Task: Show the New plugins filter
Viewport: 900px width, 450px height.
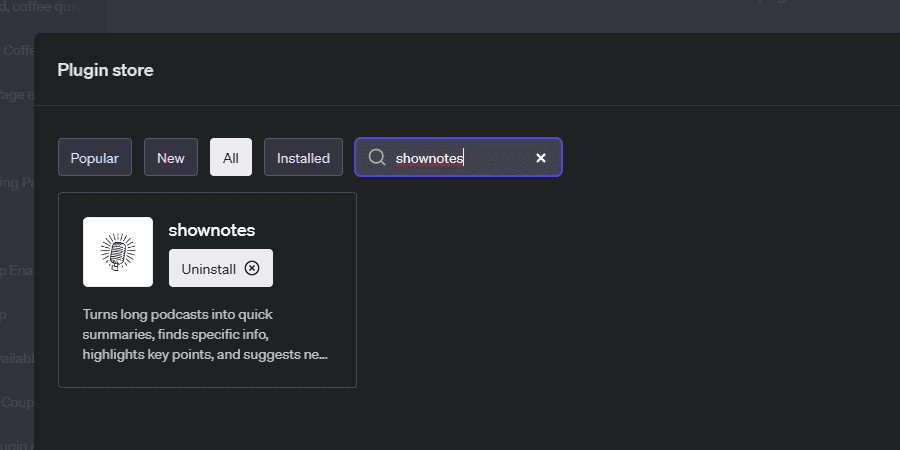Action: 171,157
